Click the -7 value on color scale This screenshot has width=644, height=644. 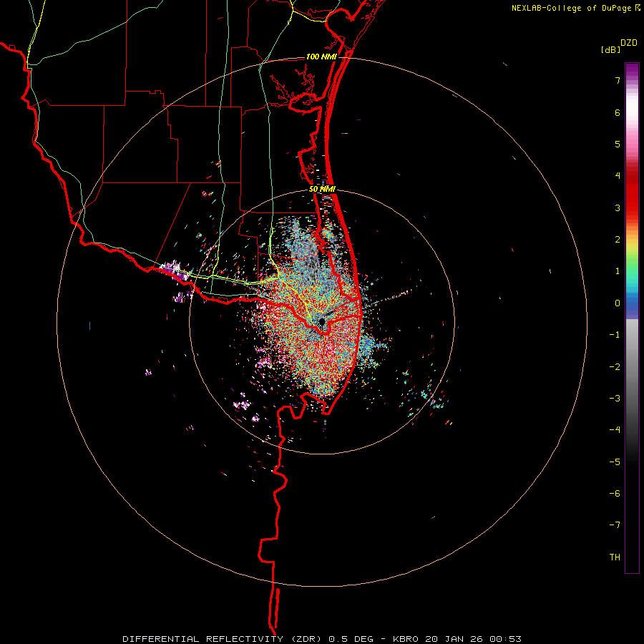pos(615,525)
